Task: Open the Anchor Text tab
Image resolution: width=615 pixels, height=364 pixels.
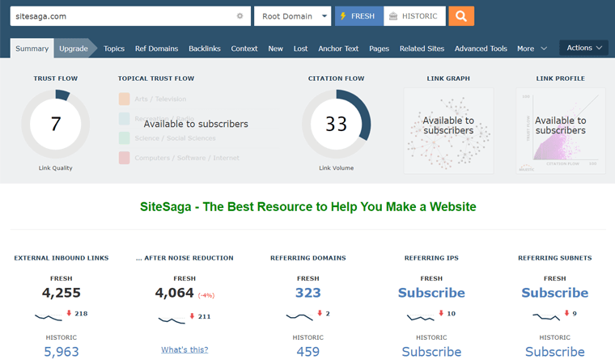Action: click(x=338, y=49)
